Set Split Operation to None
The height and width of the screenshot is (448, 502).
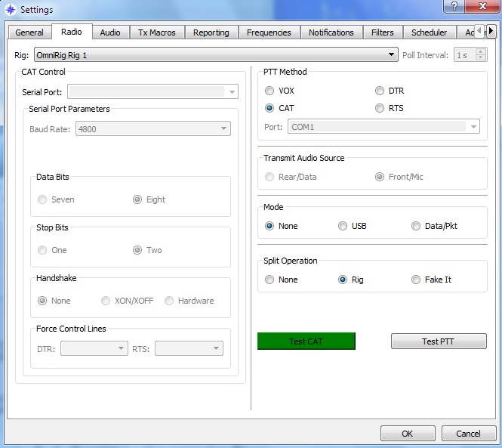point(269,280)
